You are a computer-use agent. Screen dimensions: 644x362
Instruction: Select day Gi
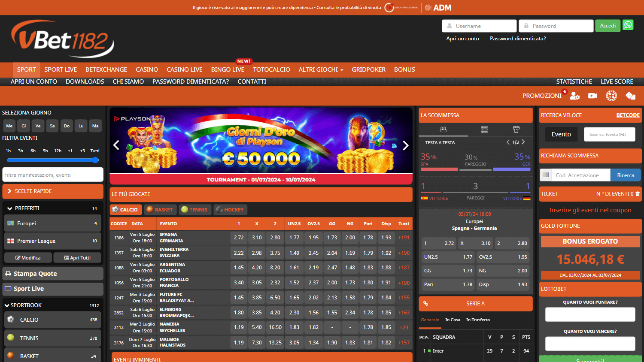pos(24,126)
